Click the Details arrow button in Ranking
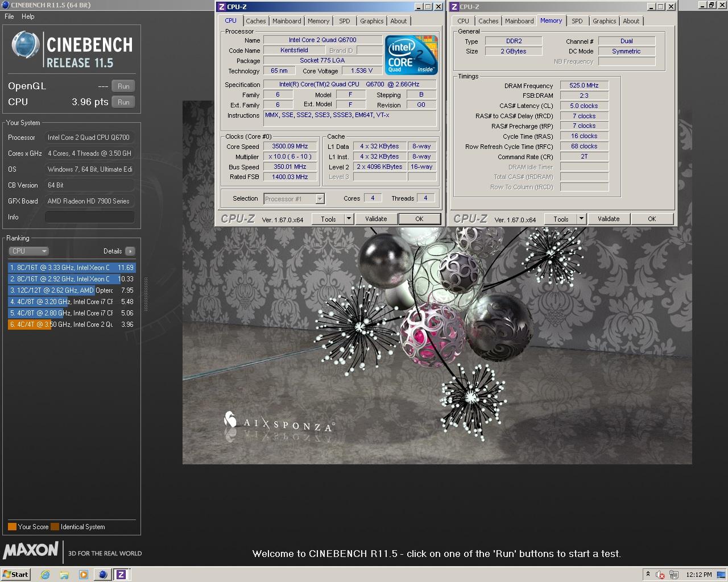 tap(130, 251)
